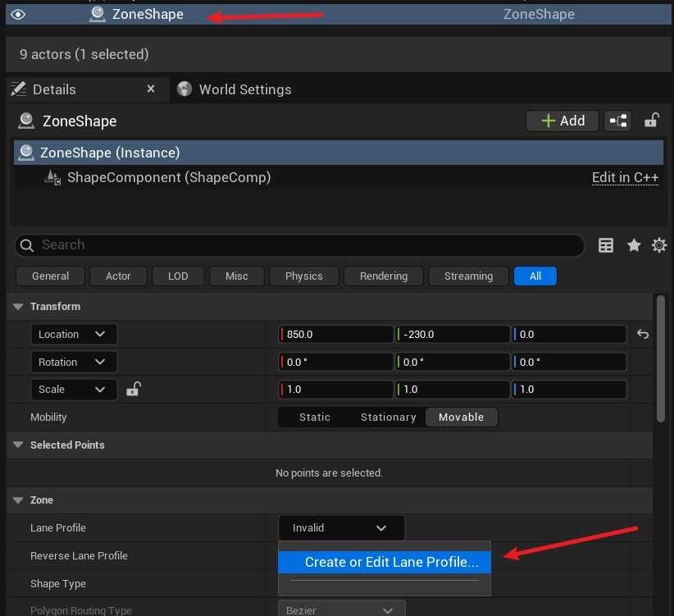
Task: Click the Edit in C++ link
Action: click(x=625, y=177)
